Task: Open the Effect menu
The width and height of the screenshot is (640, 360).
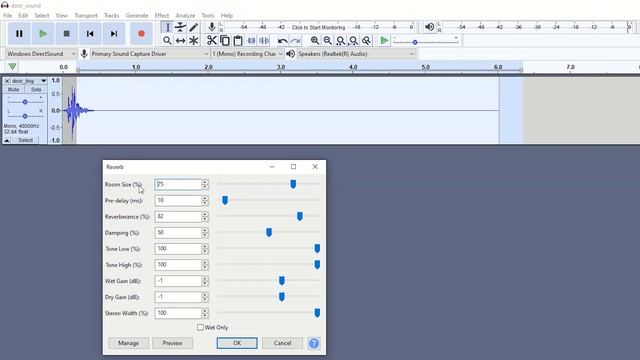Action: pyautogui.click(x=162, y=16)
